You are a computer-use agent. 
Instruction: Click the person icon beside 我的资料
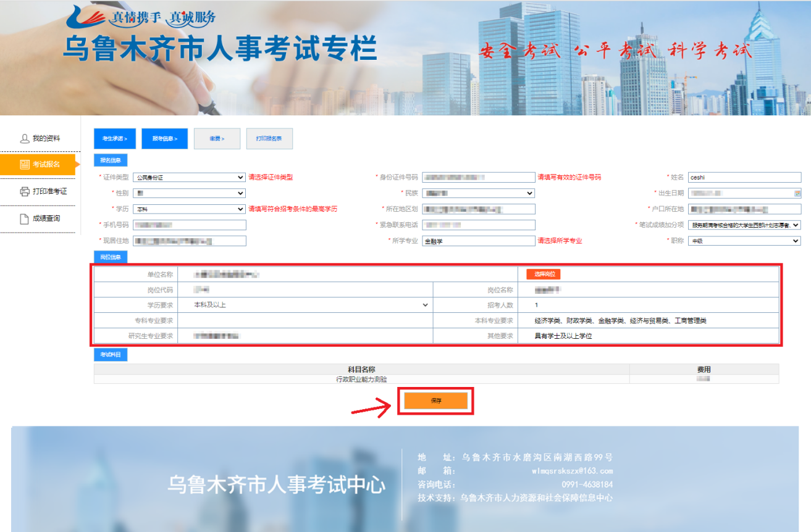(25, 139)
